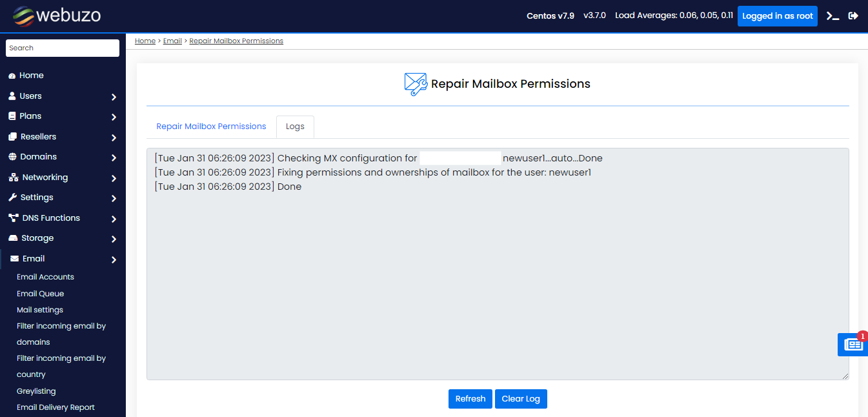Click Repair Mailbox Permissions breadcrumb link

pos(236,41)
